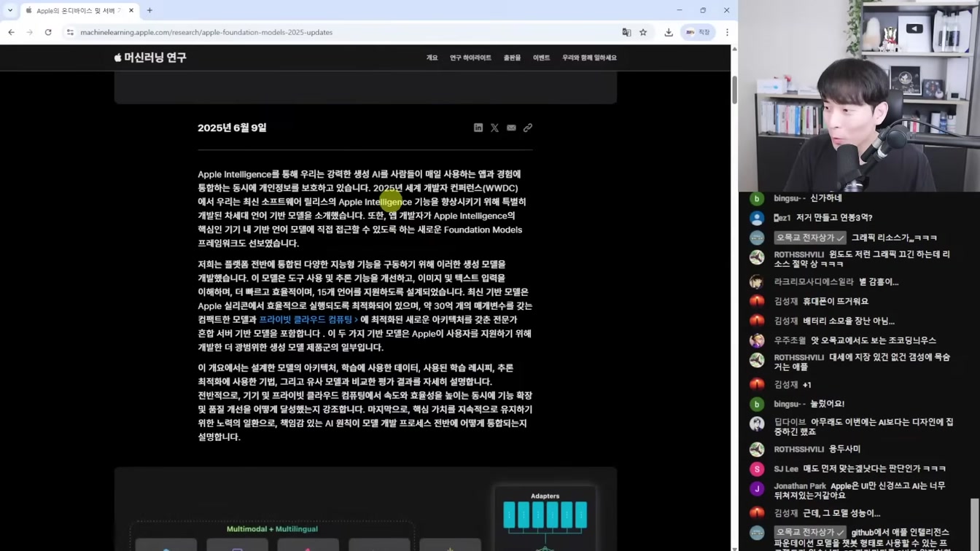Viewport: 980px width, 551px height.
Task: Open the 출판물 nav item
Action: click(x=512, y=58)
